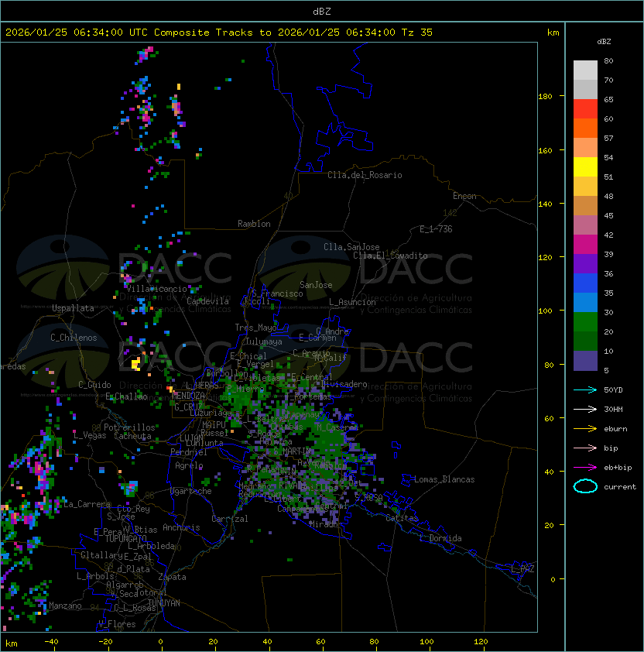
Task: Select the royal blue legend swatch
Action: click(585, 283)
